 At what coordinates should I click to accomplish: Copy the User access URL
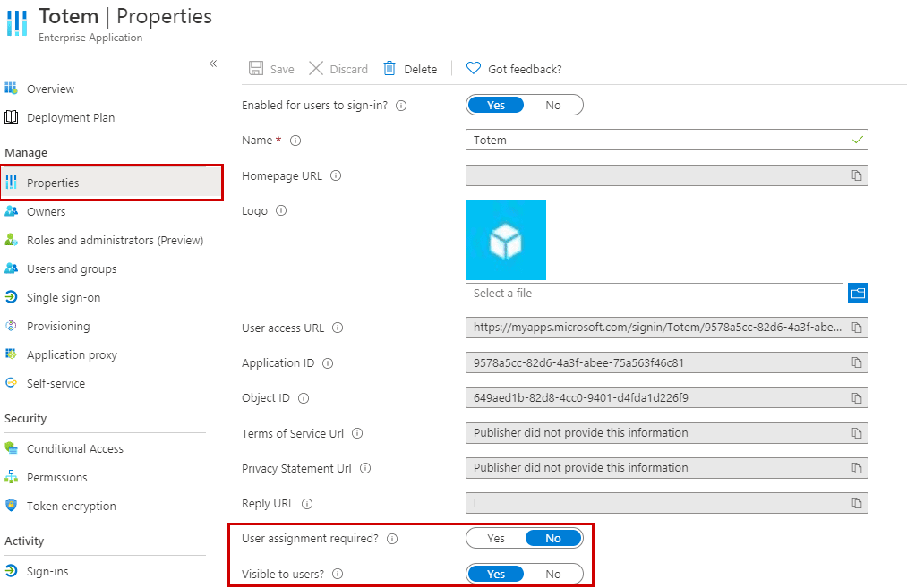point(857,328)
